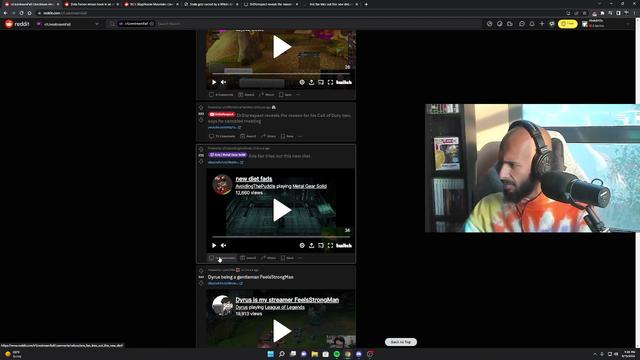This screenshot has height=360, width=640.
Task: Open more options on DrDisrespect post
Action: 300,136
